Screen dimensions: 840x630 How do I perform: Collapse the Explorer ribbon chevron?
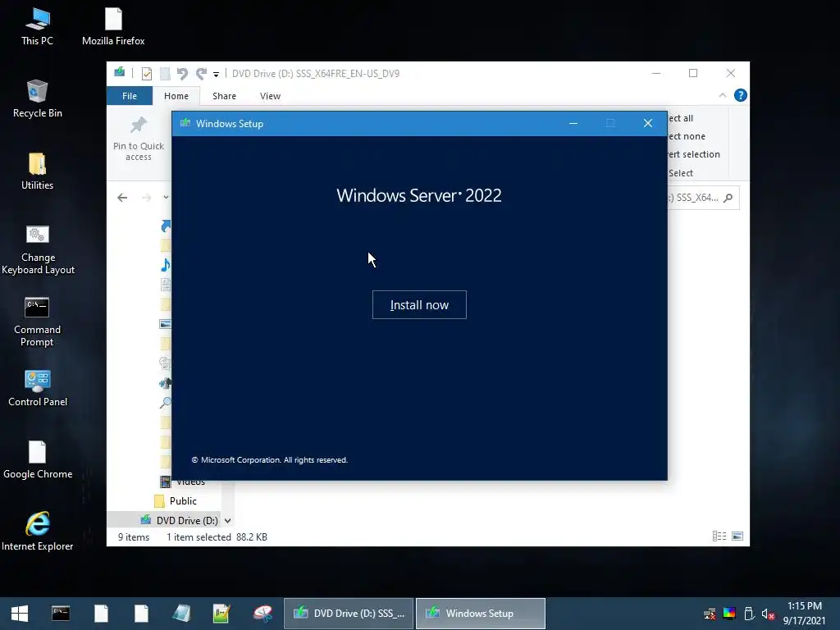click(x=723, y=95)
